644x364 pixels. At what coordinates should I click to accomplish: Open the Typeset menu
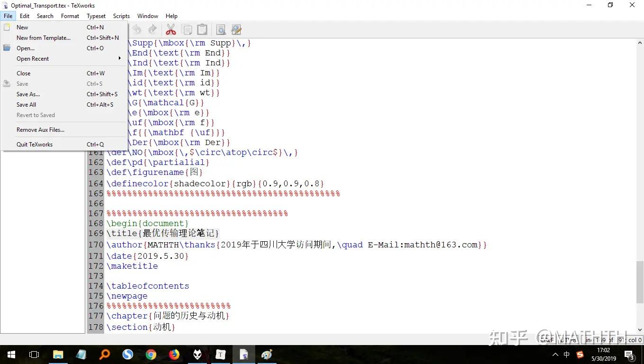pyautogui.click(x=96, y=16)
